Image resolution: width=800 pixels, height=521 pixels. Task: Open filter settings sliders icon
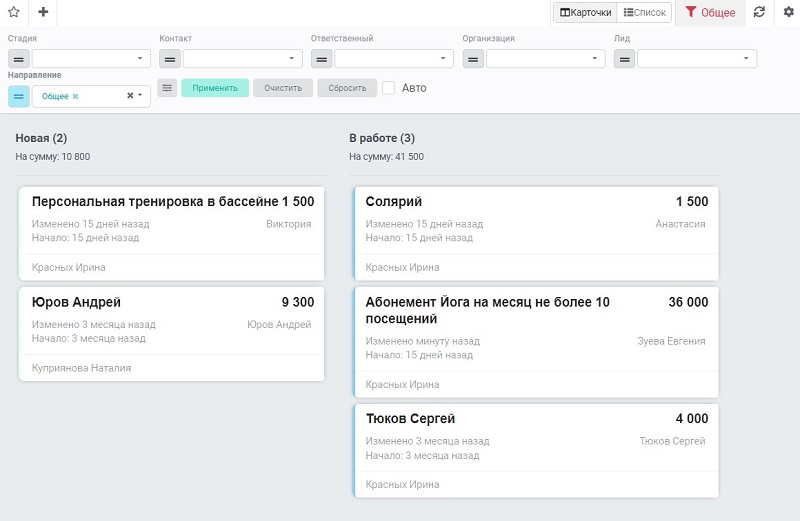point(167,88)
